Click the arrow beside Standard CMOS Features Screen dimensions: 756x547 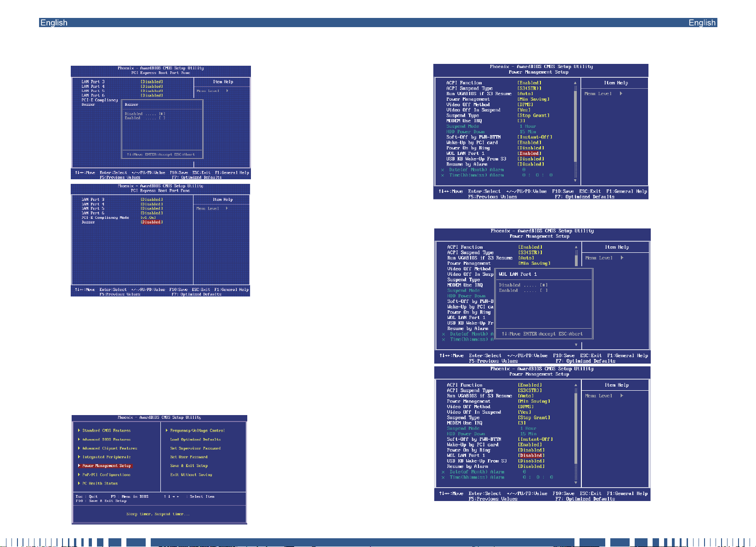pos(79,431)
